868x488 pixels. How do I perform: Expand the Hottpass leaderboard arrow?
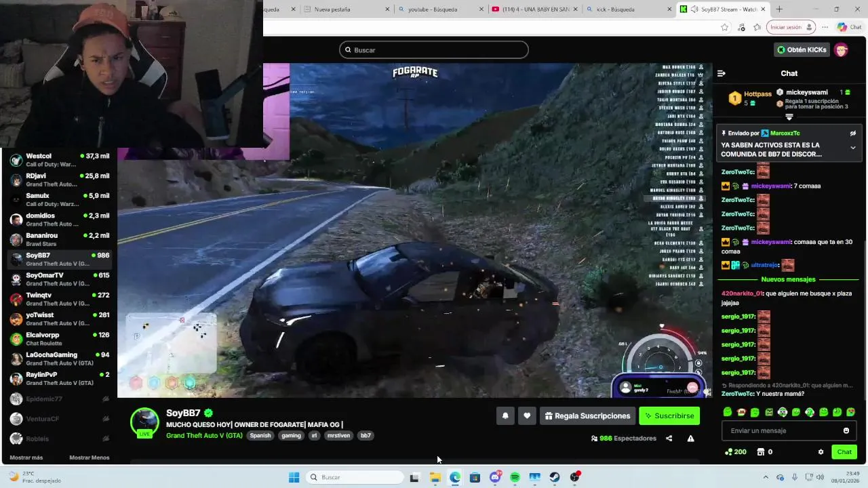[789, 117]
